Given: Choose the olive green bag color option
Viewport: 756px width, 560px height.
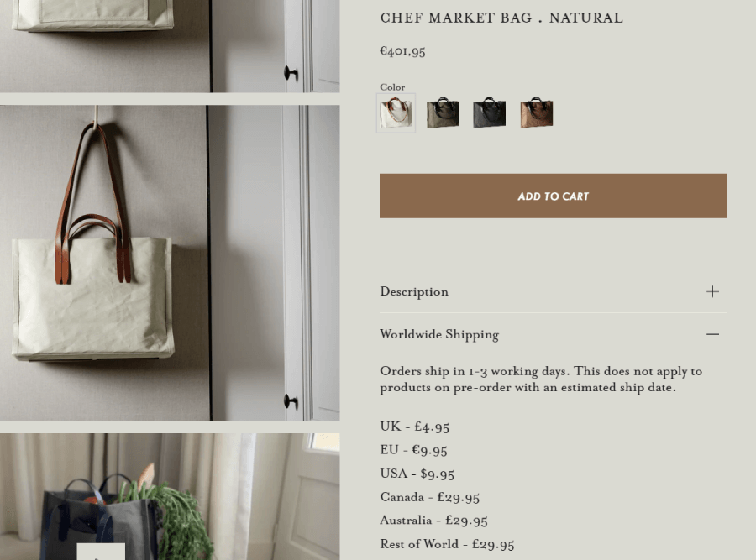Looking at the screenshot, I should pos(443,113).
